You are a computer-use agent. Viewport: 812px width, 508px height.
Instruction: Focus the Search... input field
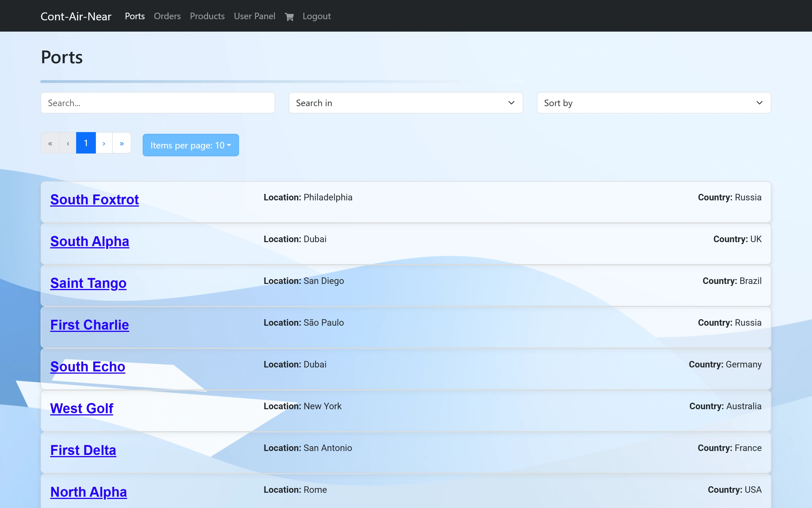158,103
